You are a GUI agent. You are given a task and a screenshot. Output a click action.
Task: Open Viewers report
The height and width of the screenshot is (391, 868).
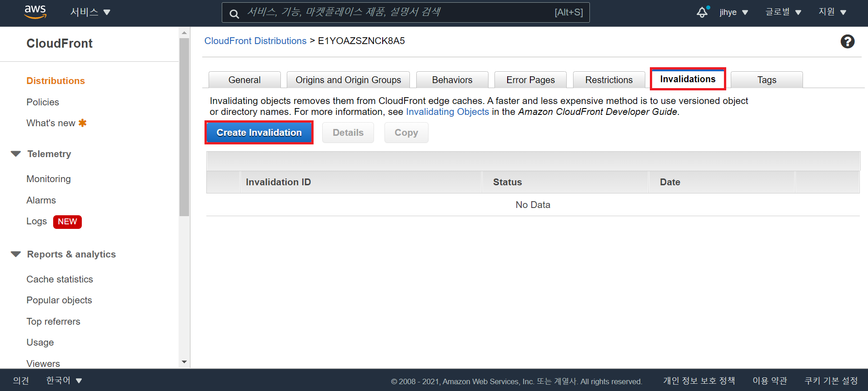(x=43, y=363)
